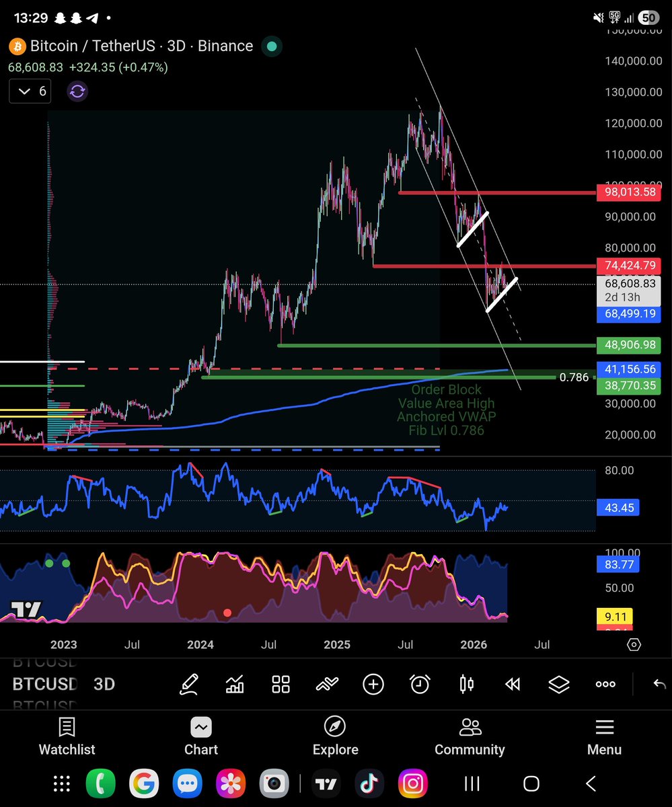Tap the Value Area High annotation text
Screen dimensions: 672x807
pyautogui.click(x=446, y=403)
